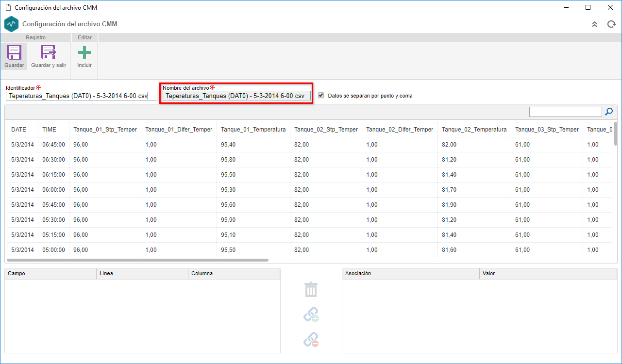This screenshot has height=364, width=622.
Task: Click the Guardar y salir icon
Action: click(49, 52)
